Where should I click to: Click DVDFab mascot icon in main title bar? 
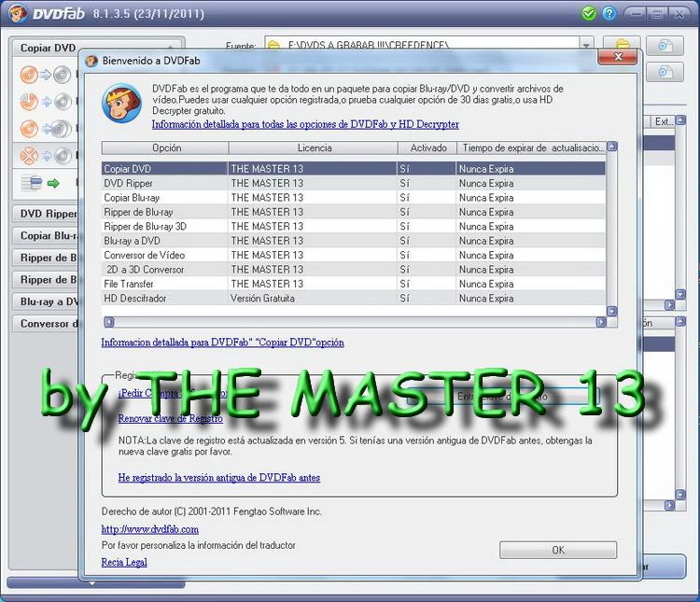[18, 13]
